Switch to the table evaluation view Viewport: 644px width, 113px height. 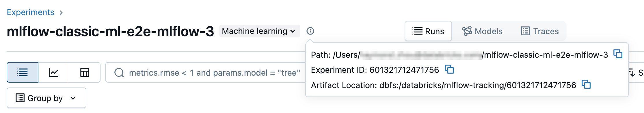[85, 72]
